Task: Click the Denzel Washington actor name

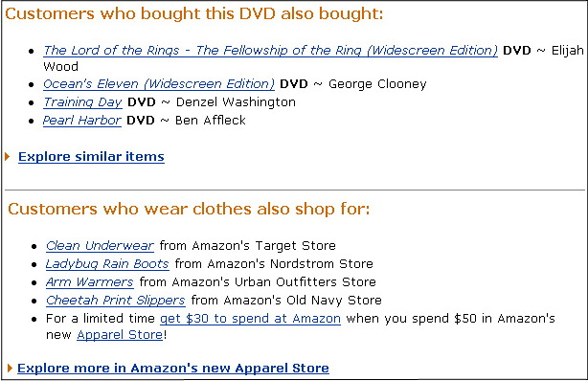Action: coord(236,102)
